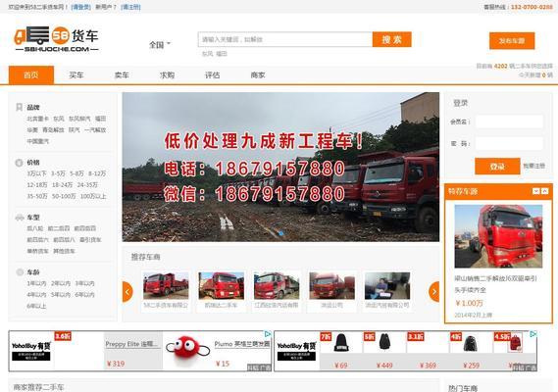
Task: Filter by price 3-5万
Action: 58,173
